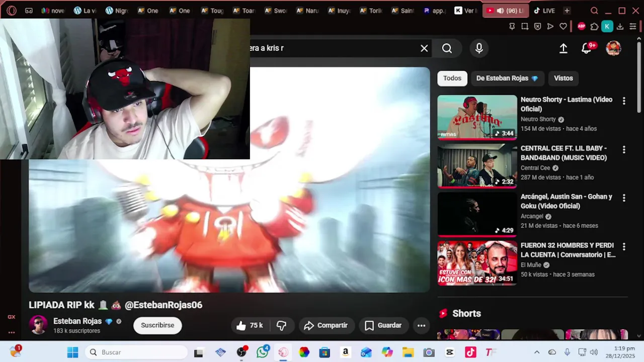
Task: Click the shield-X icon in Opera toolbar
Action: pyautogui.click(x=537, y=27)
